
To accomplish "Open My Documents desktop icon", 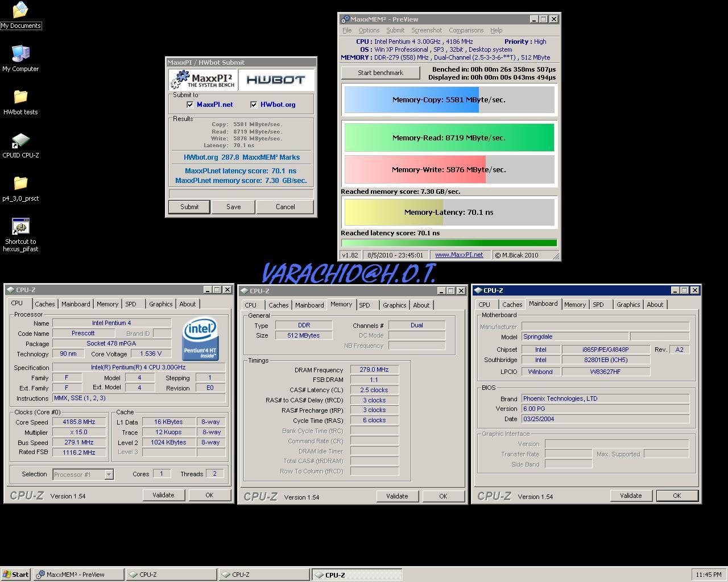I will (x=20, y=15).
